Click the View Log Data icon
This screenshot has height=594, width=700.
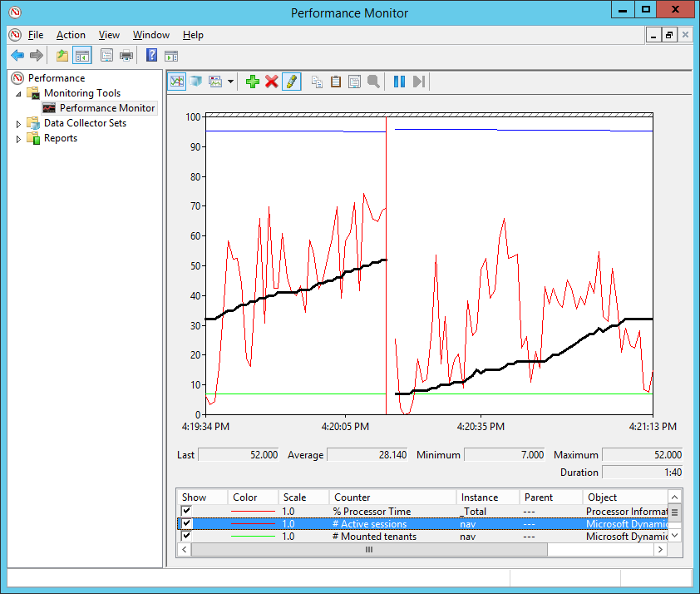195,82
